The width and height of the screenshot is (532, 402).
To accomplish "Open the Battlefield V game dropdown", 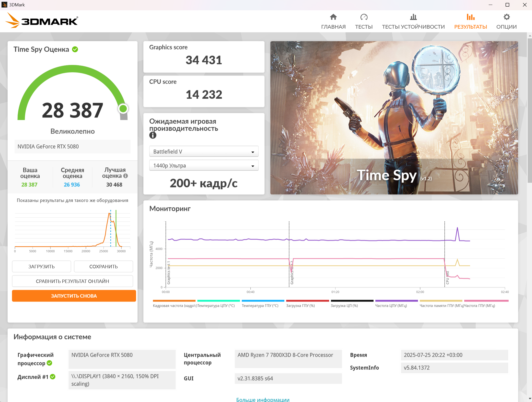I will 204,152.
